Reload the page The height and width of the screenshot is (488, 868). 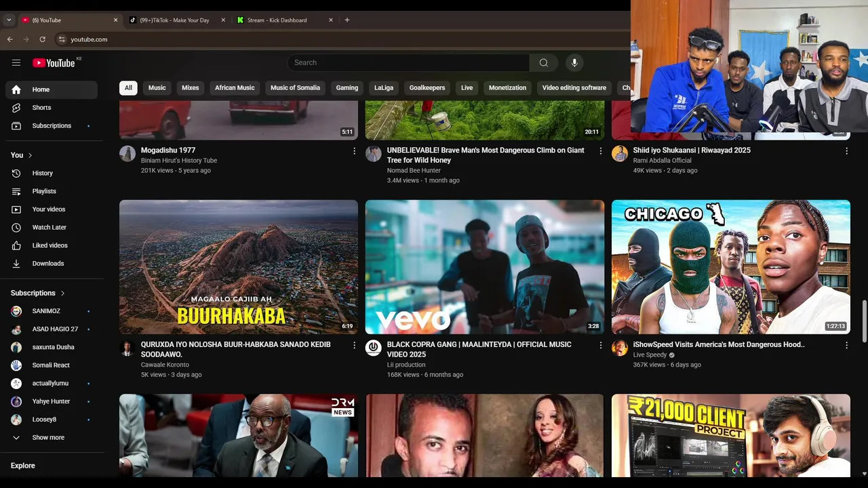coord(42,39)
